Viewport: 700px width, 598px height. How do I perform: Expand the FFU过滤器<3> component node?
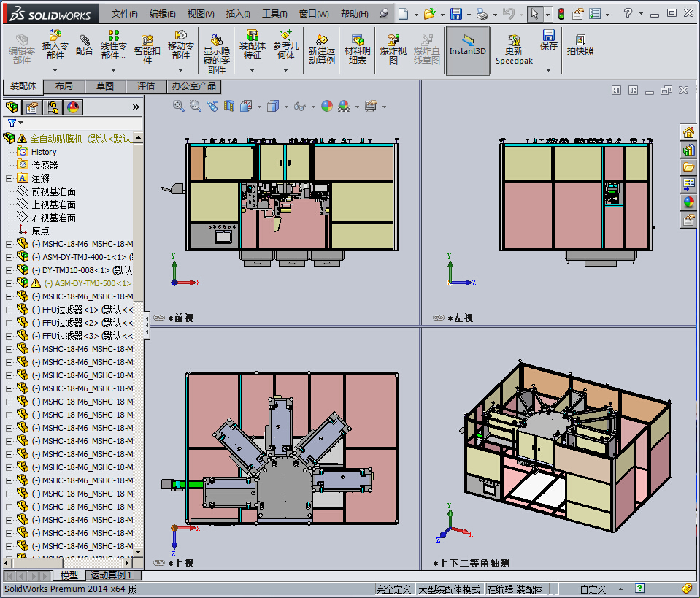9,336
